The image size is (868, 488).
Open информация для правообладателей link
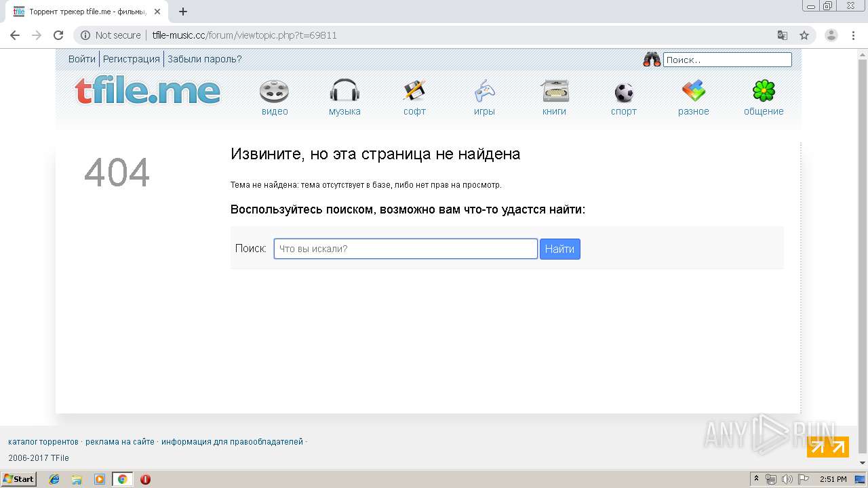click(232, 442)
